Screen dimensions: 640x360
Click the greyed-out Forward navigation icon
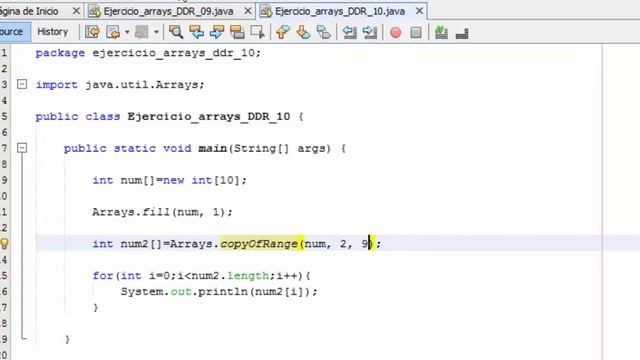(142, 32)
